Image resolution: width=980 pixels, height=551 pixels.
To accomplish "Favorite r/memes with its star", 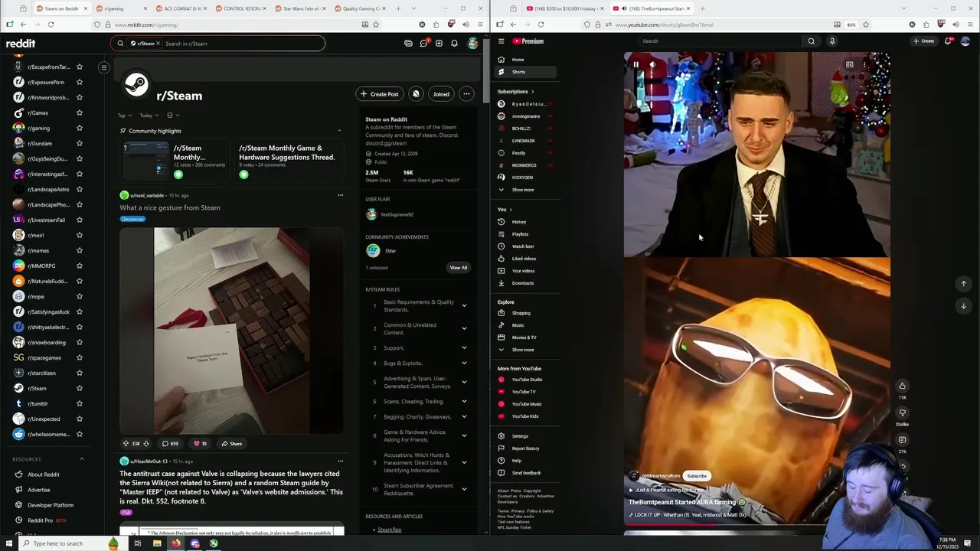I will click(x=79, y=251).
